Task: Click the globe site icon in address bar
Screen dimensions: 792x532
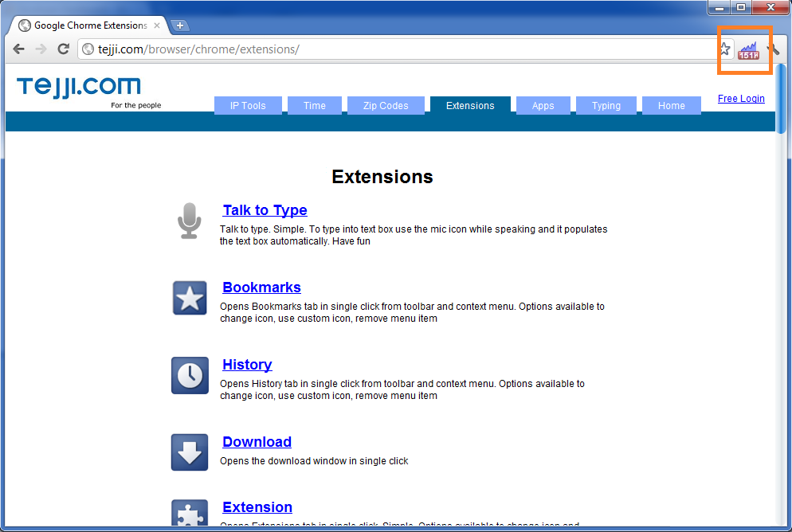Action: point(88,49)
